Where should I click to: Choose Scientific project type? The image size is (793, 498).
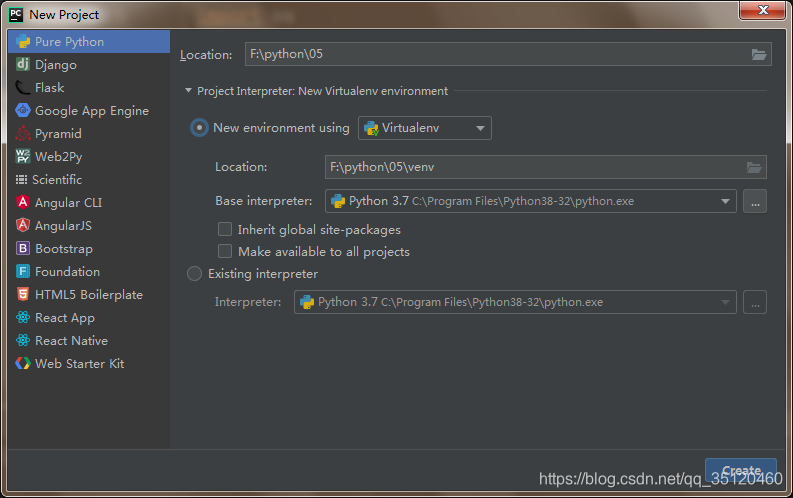(89, 179)
